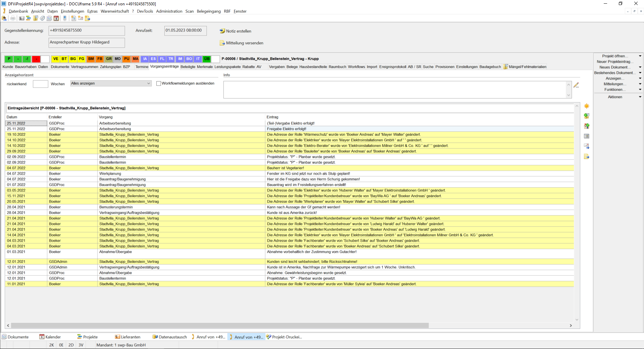
Task: Click the new note with arrow toolbar icon
Action: click(x=88, y=18)
